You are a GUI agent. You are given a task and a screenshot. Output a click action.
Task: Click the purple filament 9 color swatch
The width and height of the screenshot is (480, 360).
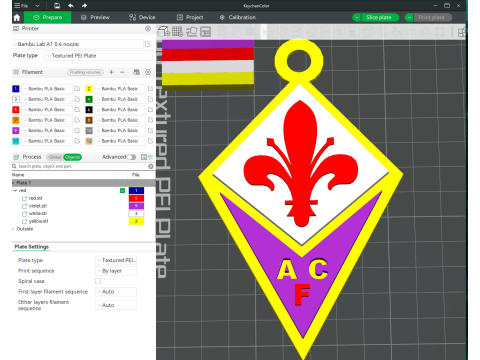(16, 130)
